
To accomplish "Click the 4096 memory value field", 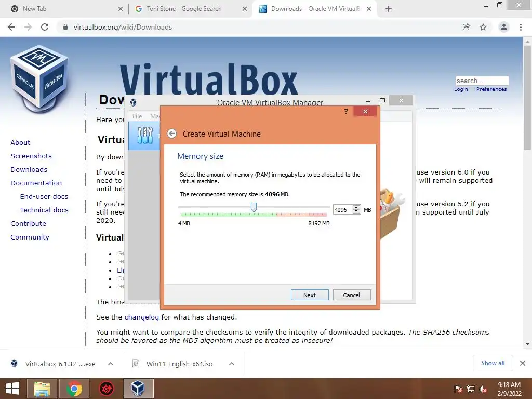I will (343, 210).
